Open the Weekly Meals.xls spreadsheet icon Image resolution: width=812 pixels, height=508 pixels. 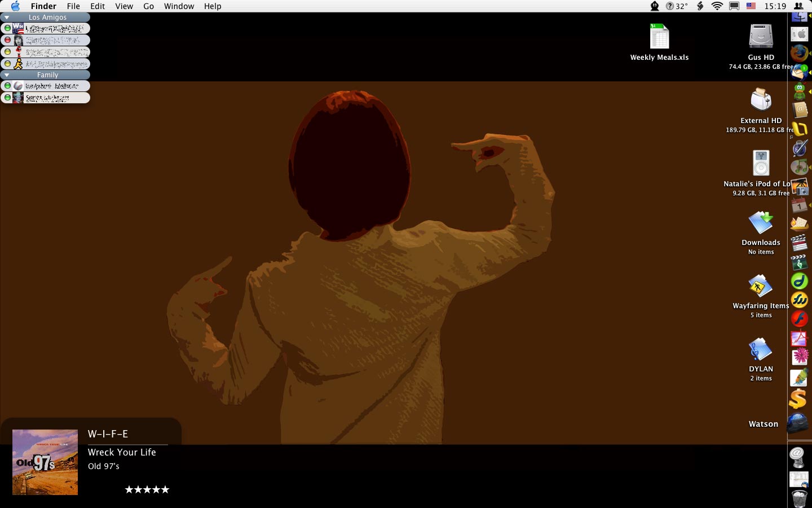[x=659, y=37]
